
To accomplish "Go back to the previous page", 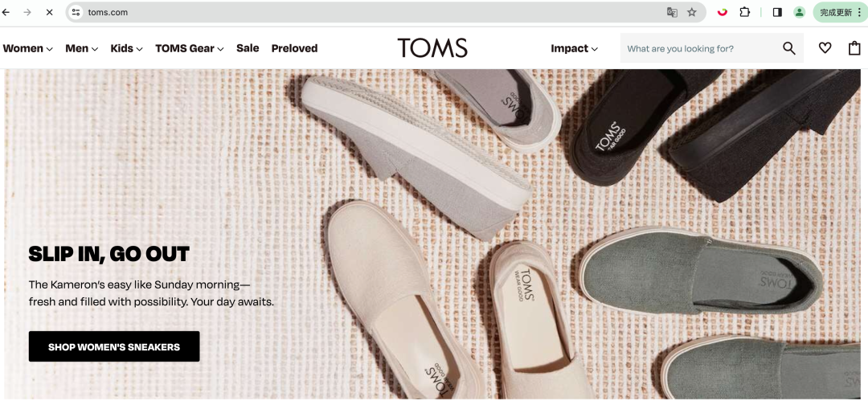I will coord(6,12).
